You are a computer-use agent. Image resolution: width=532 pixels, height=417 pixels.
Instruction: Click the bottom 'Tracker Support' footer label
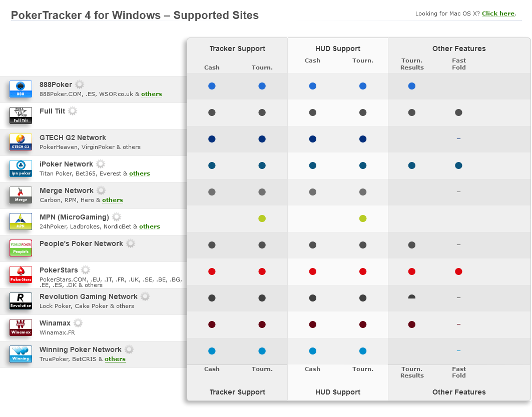click(237, 392)
